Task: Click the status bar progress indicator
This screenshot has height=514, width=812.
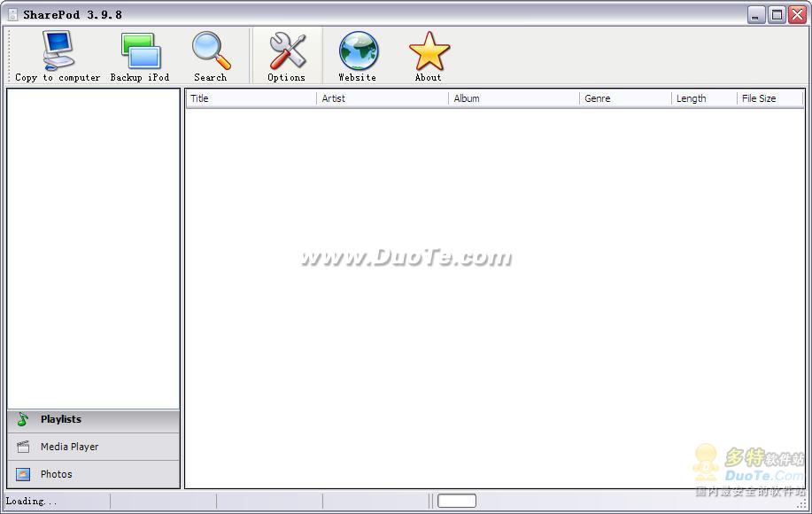Action: tap(457, 502)
